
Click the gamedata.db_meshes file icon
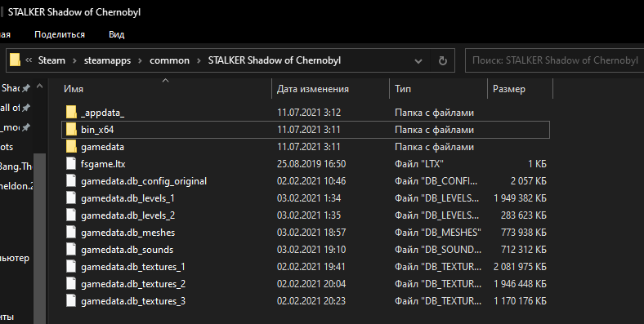coord(71,233)
